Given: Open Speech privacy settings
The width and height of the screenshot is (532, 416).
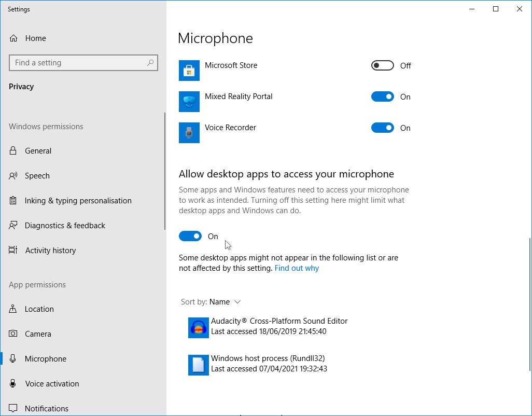Looking at the screenshot, I should point(37,176).
